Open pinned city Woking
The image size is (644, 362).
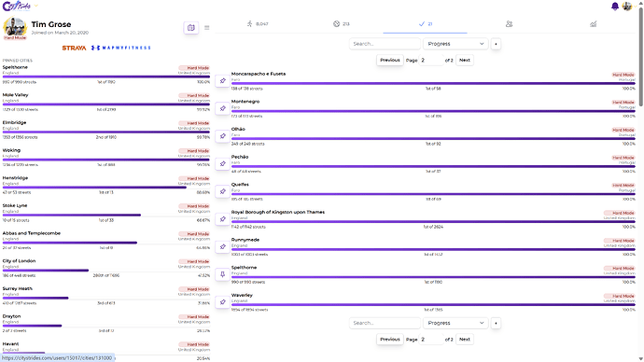pos(11,150)
